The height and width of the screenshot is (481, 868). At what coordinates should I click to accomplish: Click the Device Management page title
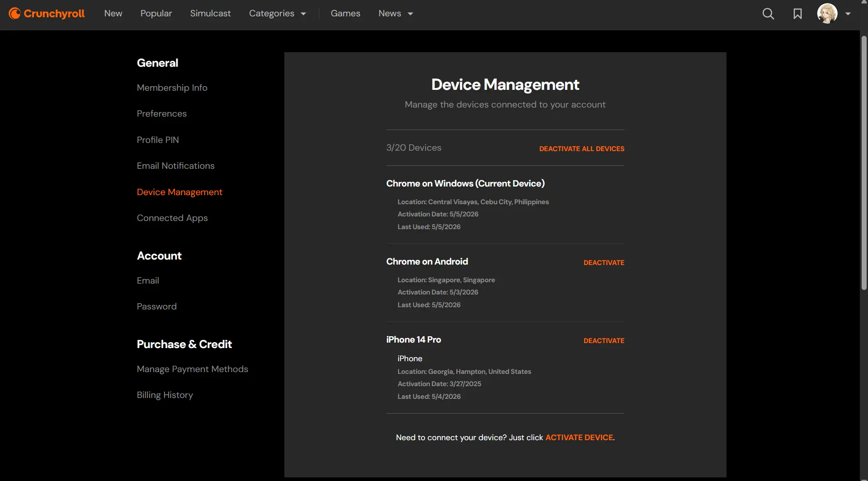pos(505,84)
